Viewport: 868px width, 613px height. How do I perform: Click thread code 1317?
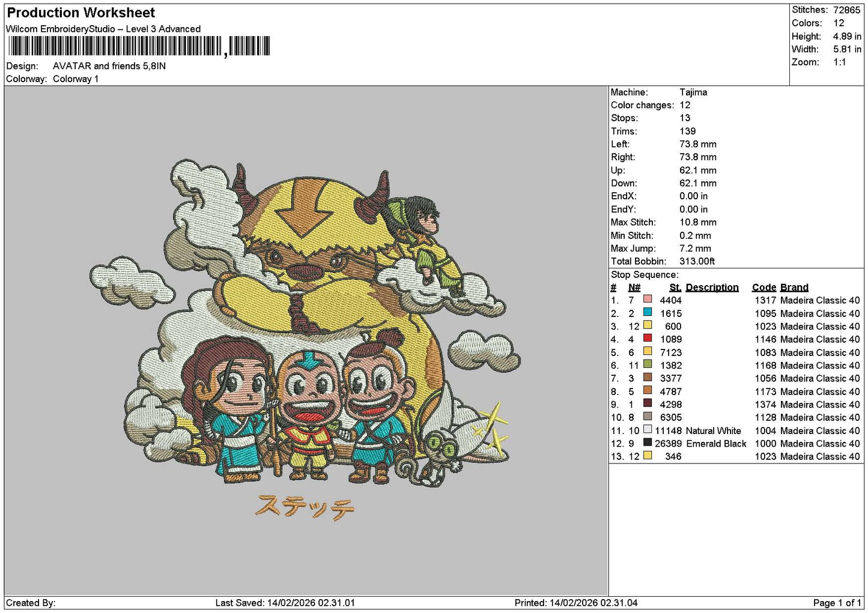765,300
